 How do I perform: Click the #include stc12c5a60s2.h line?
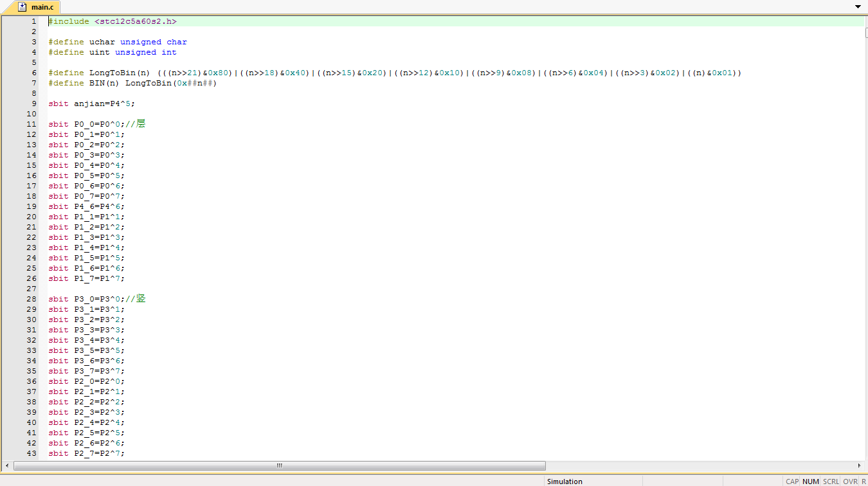pyautogui.click(x=113, y=21)
